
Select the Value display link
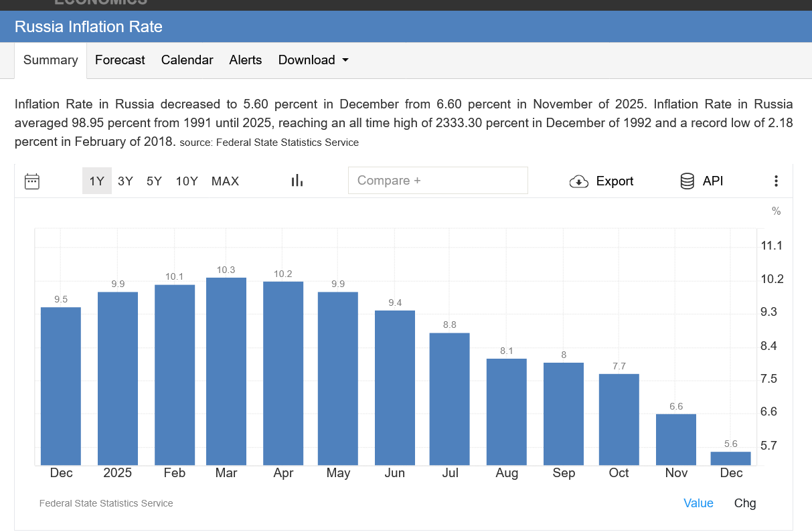coord(698,503)
